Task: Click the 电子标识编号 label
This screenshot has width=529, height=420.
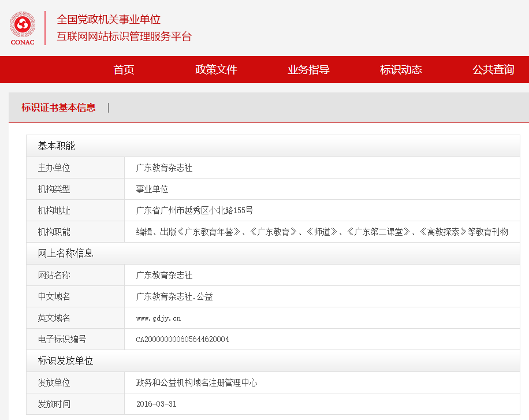Action: coord(62,339)
